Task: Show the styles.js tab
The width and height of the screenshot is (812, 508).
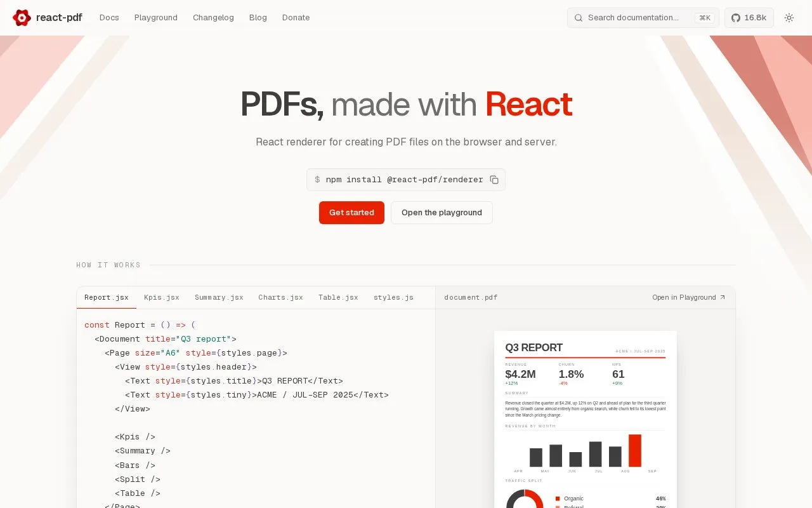Action: click(x=393, y=297)
